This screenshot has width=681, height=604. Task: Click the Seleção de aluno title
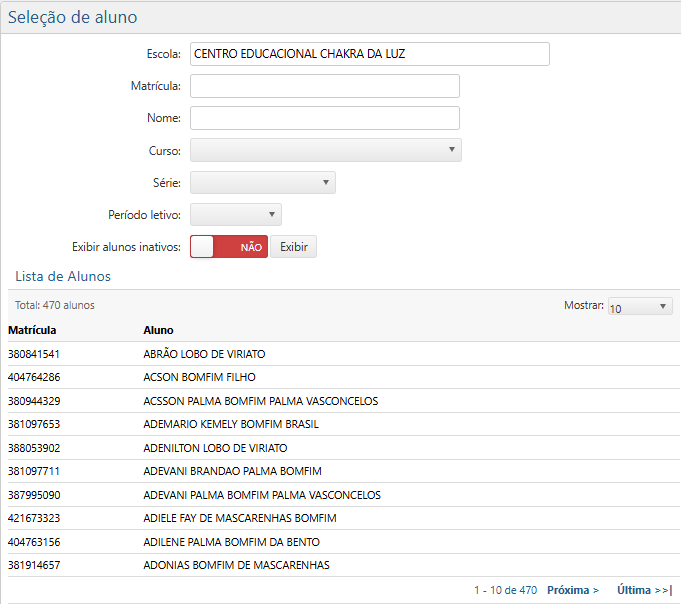tap(73, 17)
